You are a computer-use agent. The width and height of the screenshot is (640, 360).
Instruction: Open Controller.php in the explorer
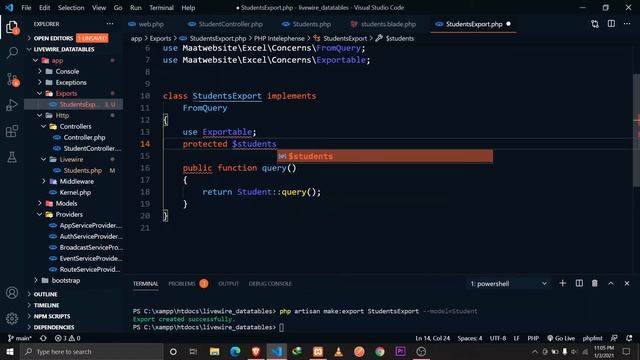(x=84, y=138)
